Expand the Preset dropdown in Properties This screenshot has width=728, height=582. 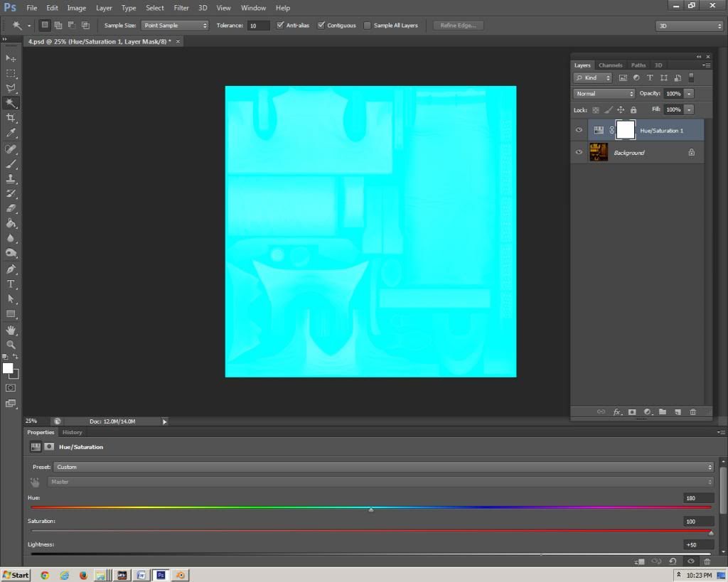tap(383, 467)
